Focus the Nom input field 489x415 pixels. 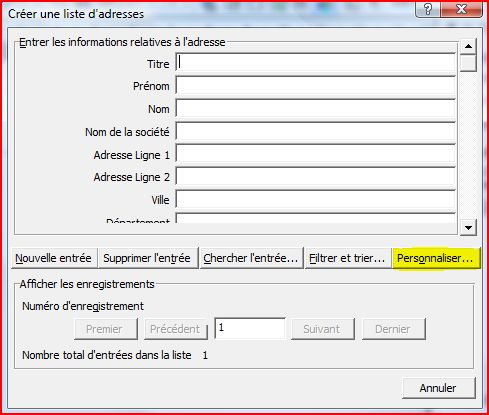(315, 109)
